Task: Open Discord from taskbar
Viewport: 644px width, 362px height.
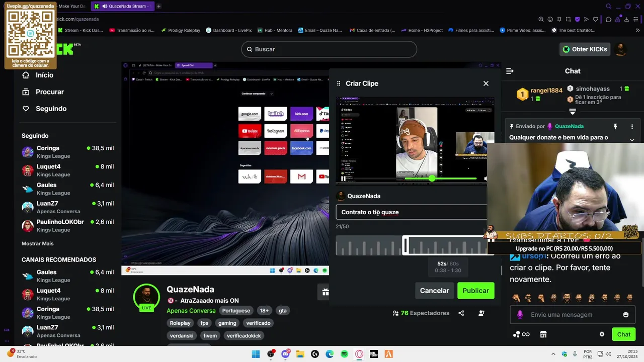Action: (286, 354)
